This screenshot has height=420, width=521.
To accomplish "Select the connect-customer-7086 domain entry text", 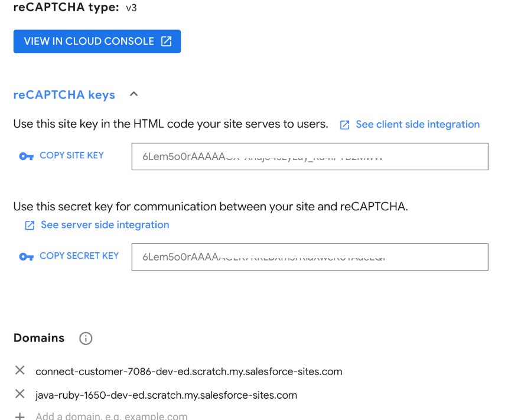I will (x=189, y=372).
